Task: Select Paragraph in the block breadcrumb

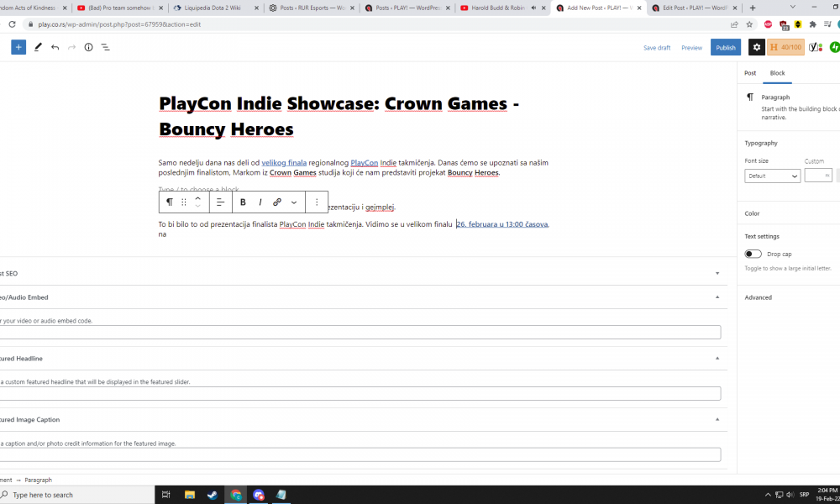Action: (38, 480)
